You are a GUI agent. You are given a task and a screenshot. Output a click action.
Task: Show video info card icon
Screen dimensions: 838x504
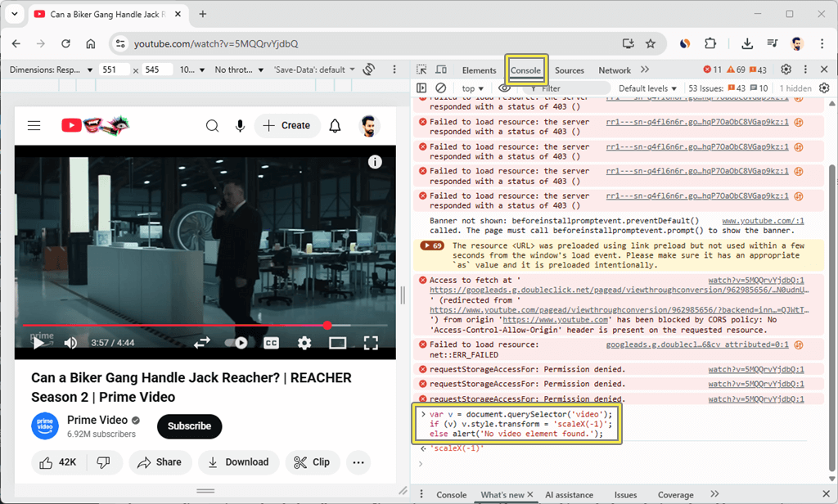(x=375, y=162)
